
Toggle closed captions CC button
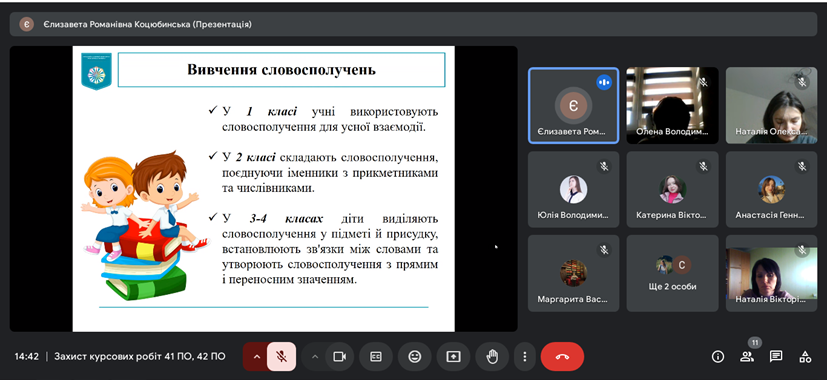(376, 357)
